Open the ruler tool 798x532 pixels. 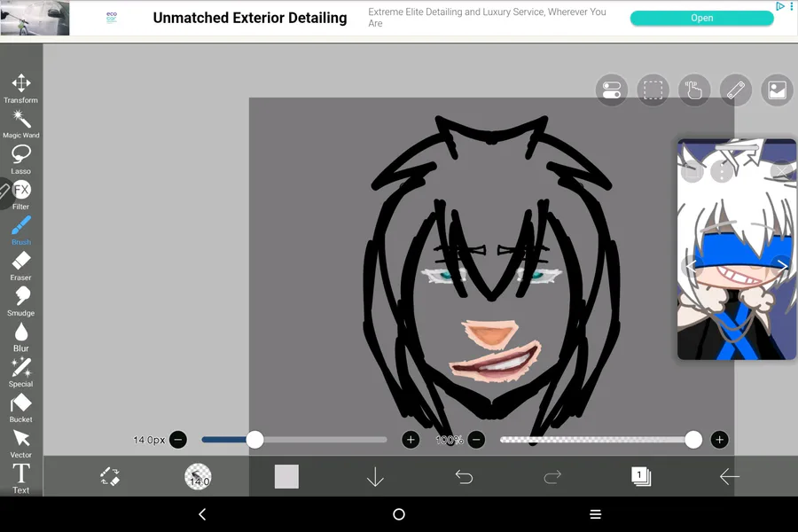click(736, 90)
